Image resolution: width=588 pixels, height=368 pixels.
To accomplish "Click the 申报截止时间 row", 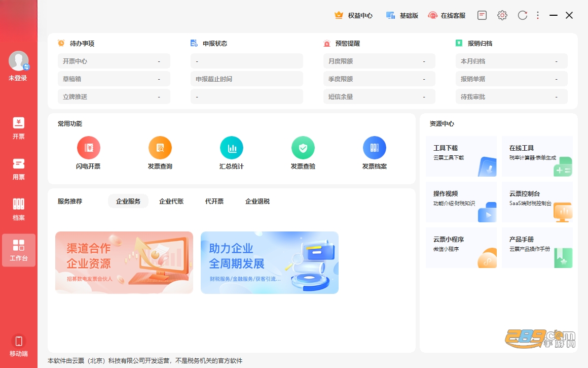I will [x=247, y=79].
